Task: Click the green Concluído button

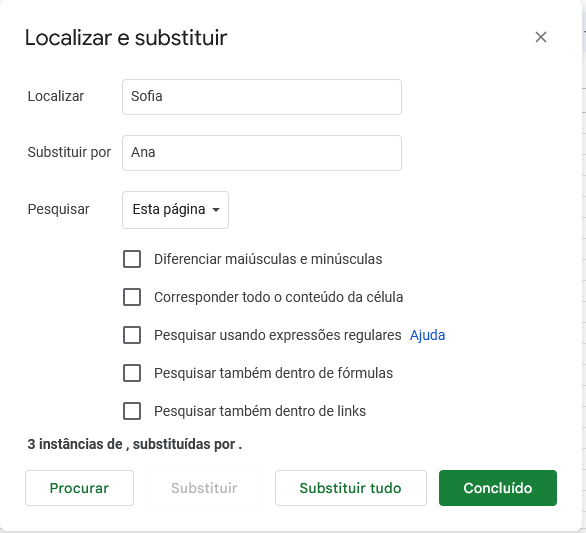Action: 498,488
